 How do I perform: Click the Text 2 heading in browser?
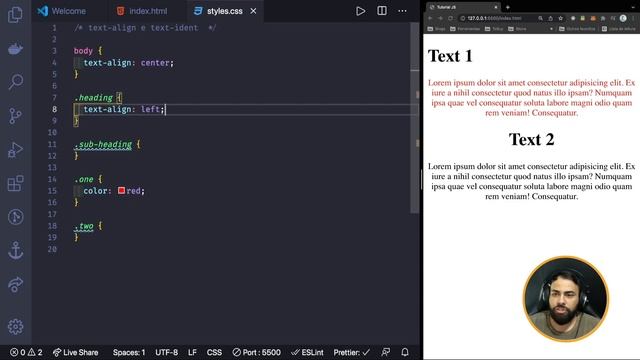click(531, 140)
